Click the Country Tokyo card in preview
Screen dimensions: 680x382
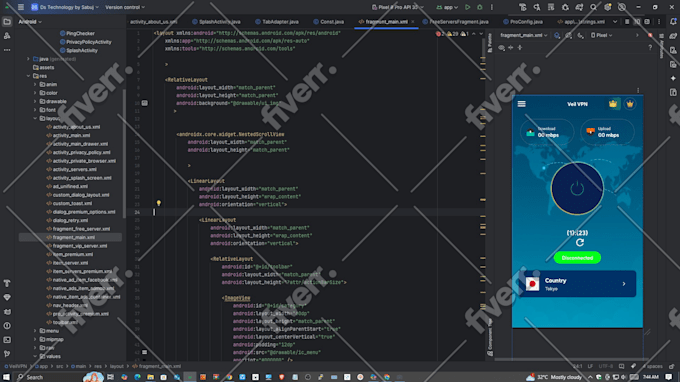[577, 284]
